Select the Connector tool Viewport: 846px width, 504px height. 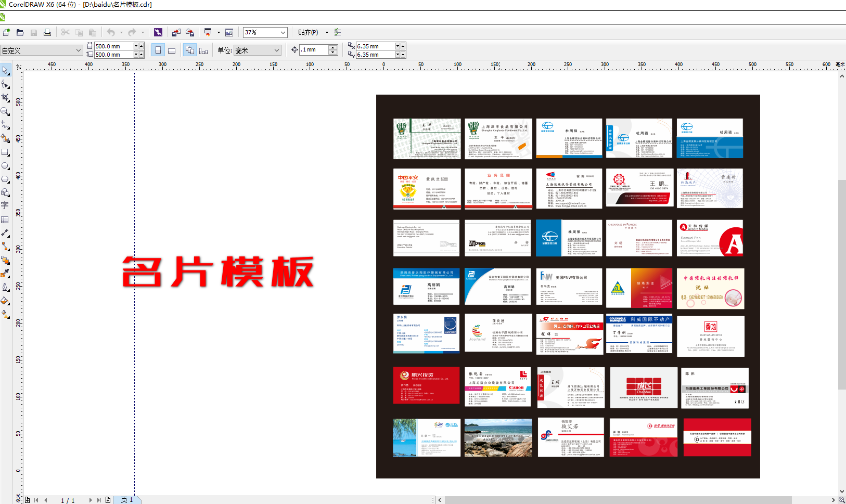click(x=5, y=247)
